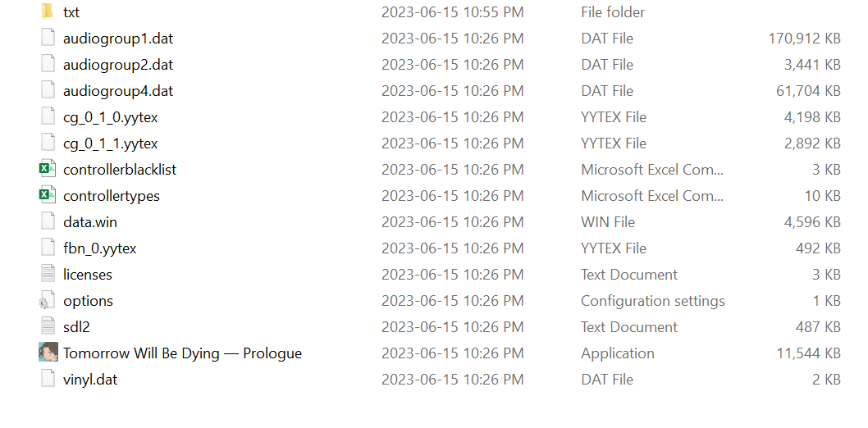
Task: Click the controllerblacklist Excel file icon
Action: pos(48,169)
